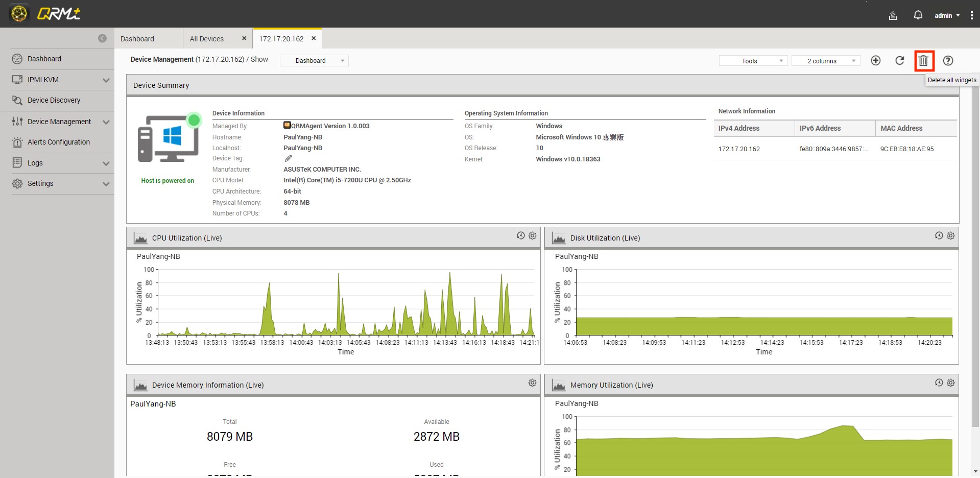Viewport: 980px width, 478px height.
Task: Click the Delete all widgets trash icon
Action: click(x=923, y=61)
